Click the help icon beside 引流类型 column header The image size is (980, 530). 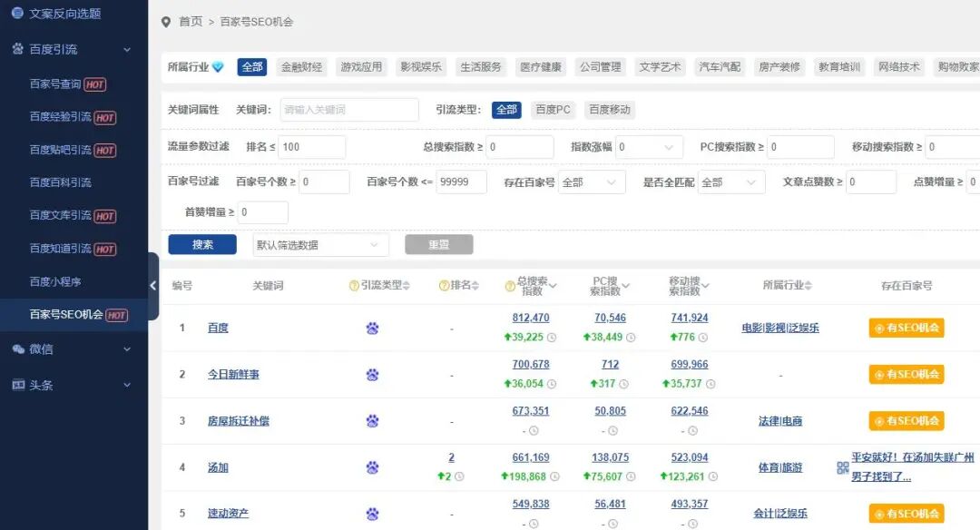(354, 286)
